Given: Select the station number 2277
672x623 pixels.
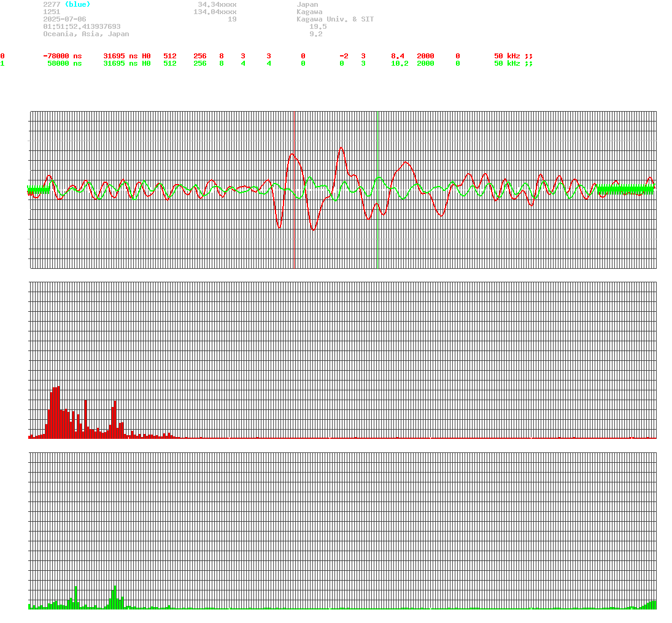Looking at the screenshot, I should click(52, 4).
